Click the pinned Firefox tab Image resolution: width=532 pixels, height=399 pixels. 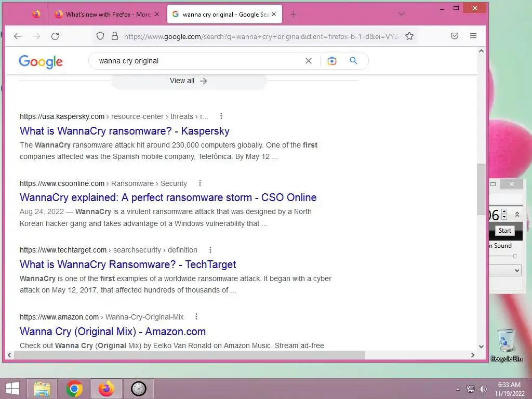pyautogui.click(x=36, y=14)
